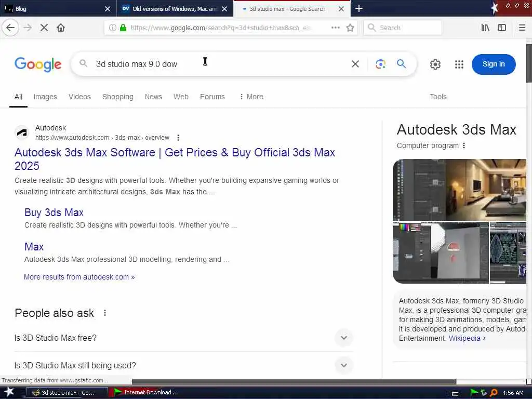Select the 3d studio max Google Search tab

(292, 8)
